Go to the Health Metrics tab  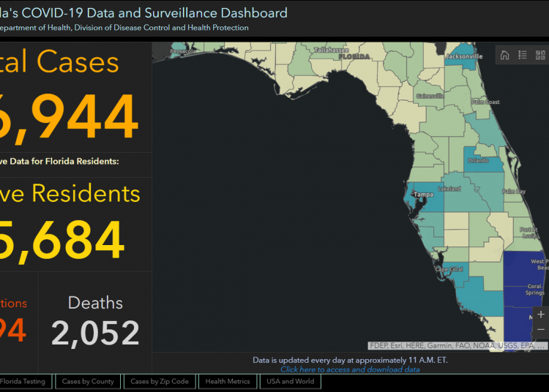228,381
